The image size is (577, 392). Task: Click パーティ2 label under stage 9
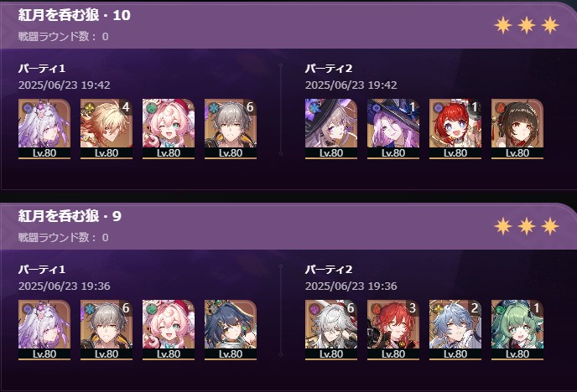(329, 270)
